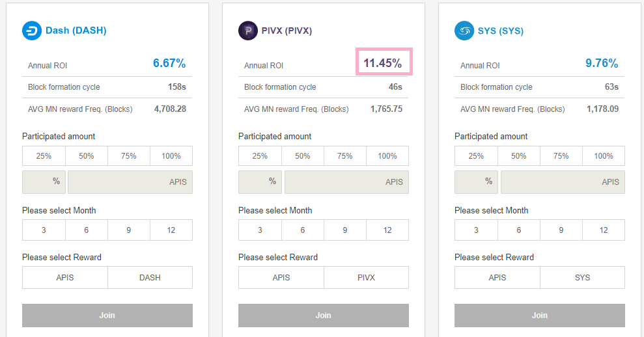Image resolution: width=644 pixels, height=337 pixels.
Task: Click the APIS amount field in SYS card
Action: pos(563,182)
